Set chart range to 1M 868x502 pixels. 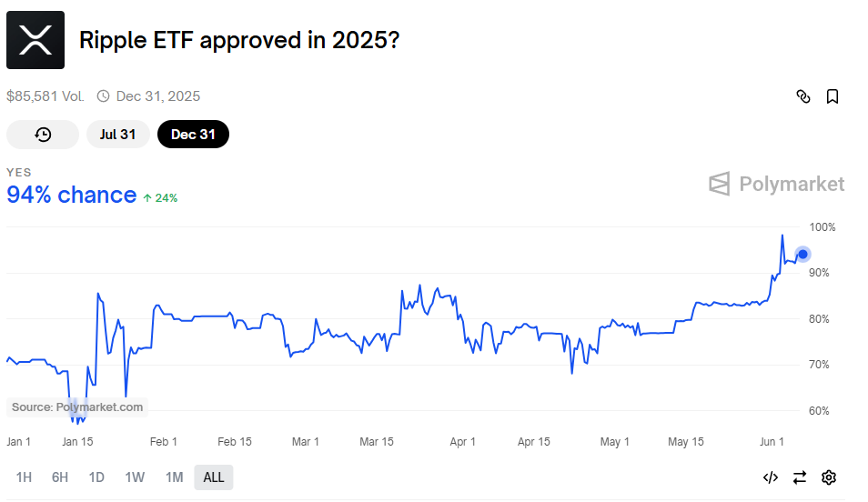174,477
